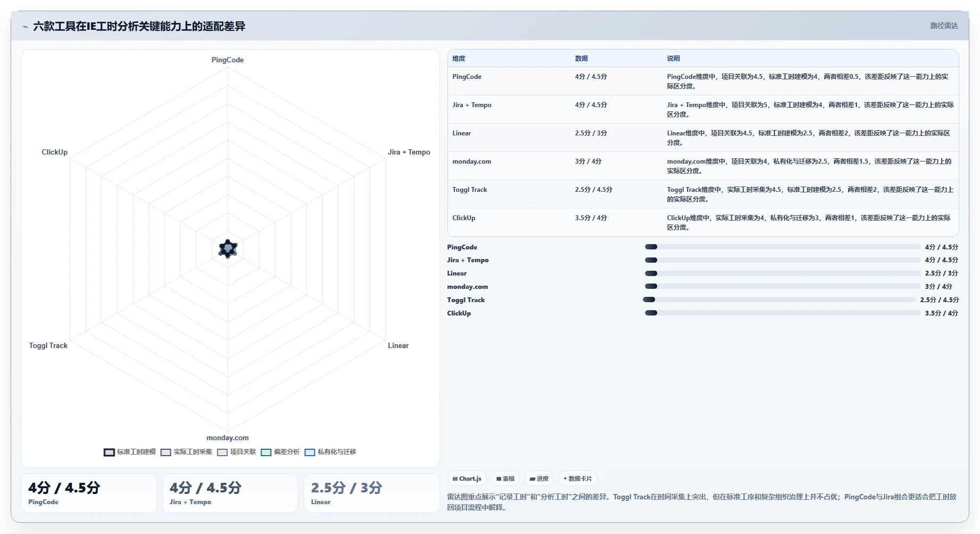The height and width of the screenshot is (534, 980).
Task: Click the small icon before the title
Action: (x=25, y=27)
